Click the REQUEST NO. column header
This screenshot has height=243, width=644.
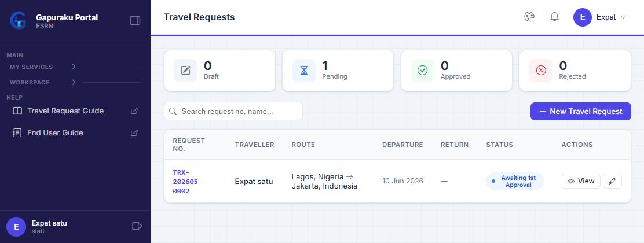coord(189,145)
